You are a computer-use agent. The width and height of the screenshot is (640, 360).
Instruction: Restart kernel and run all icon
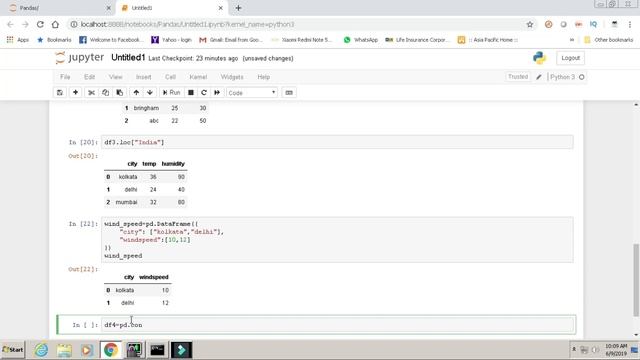tap(217, 93)
